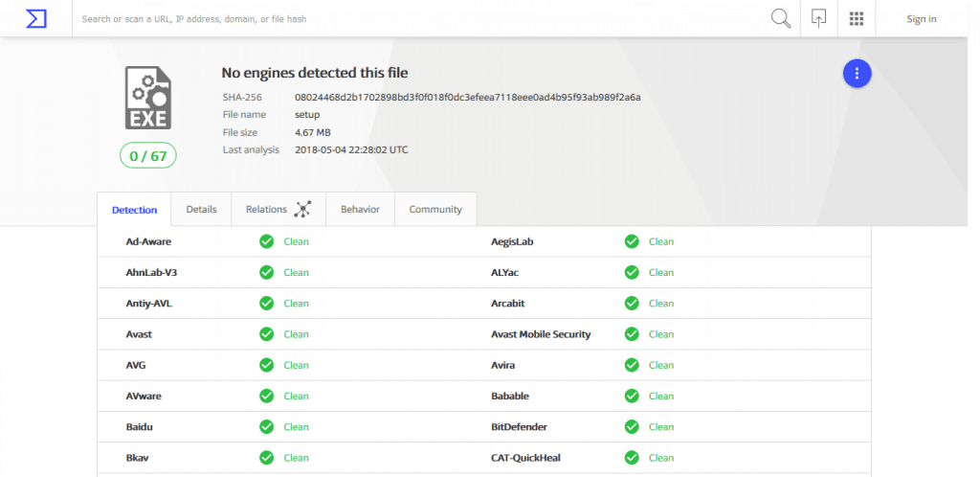Click the file size value 4.67 MB
The width and height of the screenshot is (980, 477).
click(x=313, y=132)
